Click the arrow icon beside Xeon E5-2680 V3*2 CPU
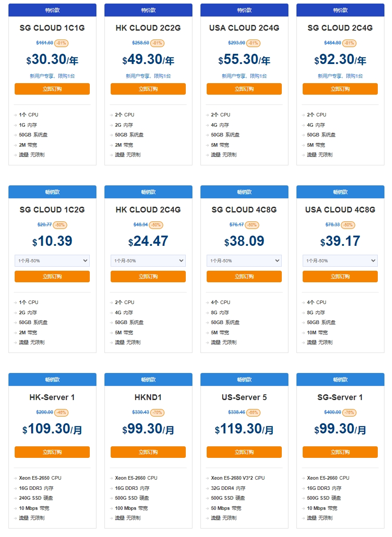 208,478
